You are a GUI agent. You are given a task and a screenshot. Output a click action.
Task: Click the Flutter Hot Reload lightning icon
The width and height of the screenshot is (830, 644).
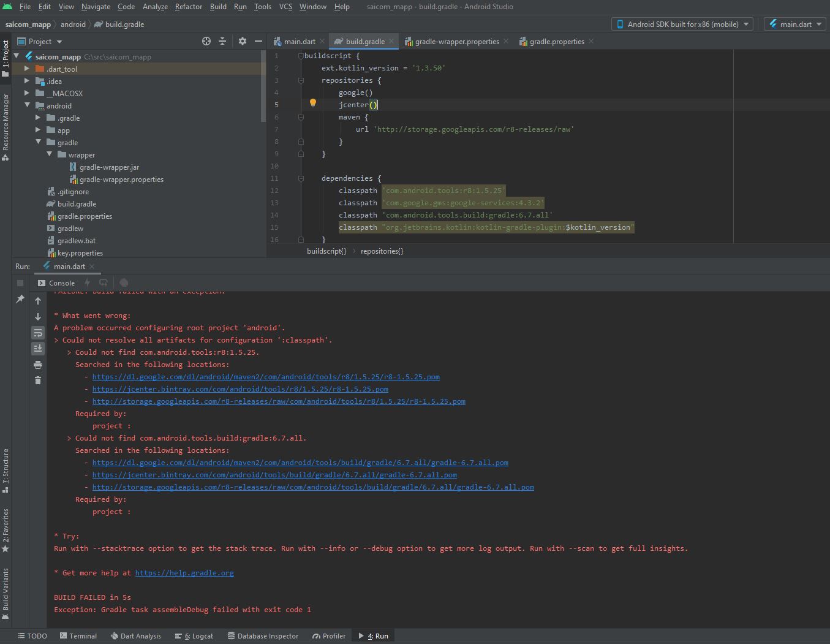[x=87, y=282]
